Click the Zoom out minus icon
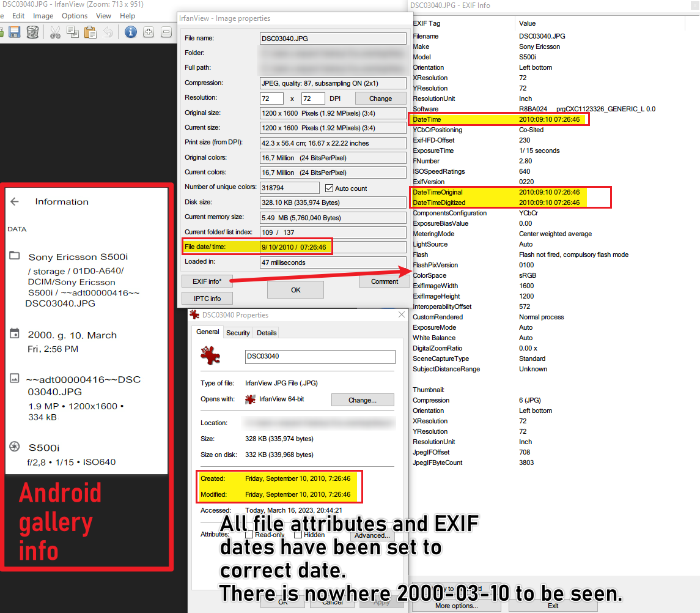The height and width of the screenshot is (613, 700). click(166, 32)
